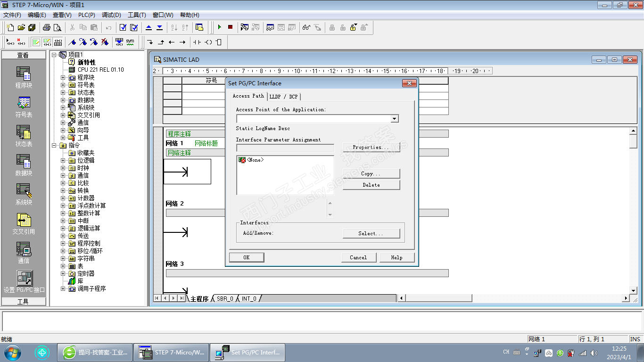This screenshot has width=644, height=362.
Task: Select the 主程序 tab
Action: tap(199, 299)
